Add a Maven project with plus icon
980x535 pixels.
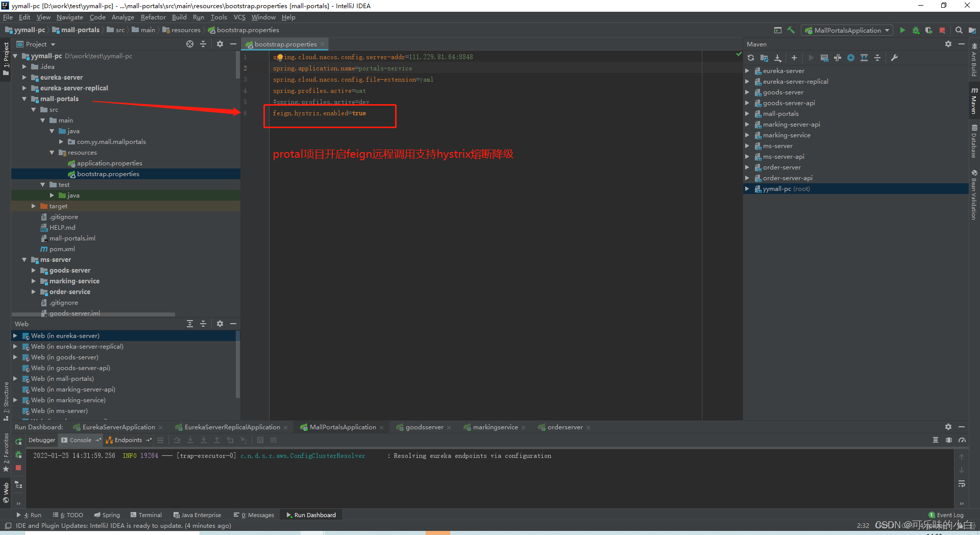click(x=794, y=58)
